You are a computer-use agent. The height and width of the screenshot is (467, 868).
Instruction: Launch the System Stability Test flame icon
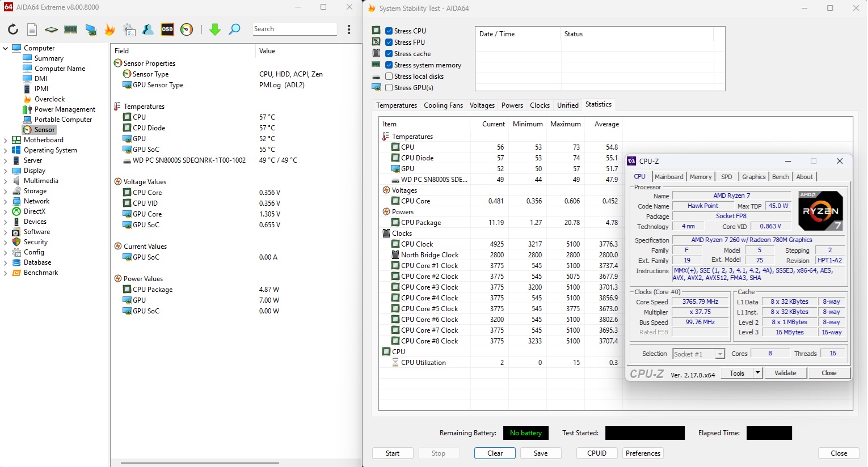[109, 29]
